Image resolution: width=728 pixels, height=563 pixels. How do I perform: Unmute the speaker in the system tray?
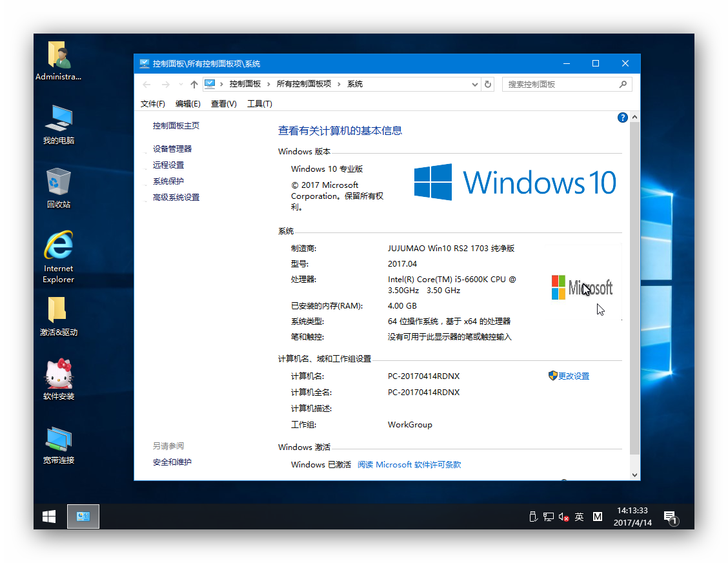562,517
